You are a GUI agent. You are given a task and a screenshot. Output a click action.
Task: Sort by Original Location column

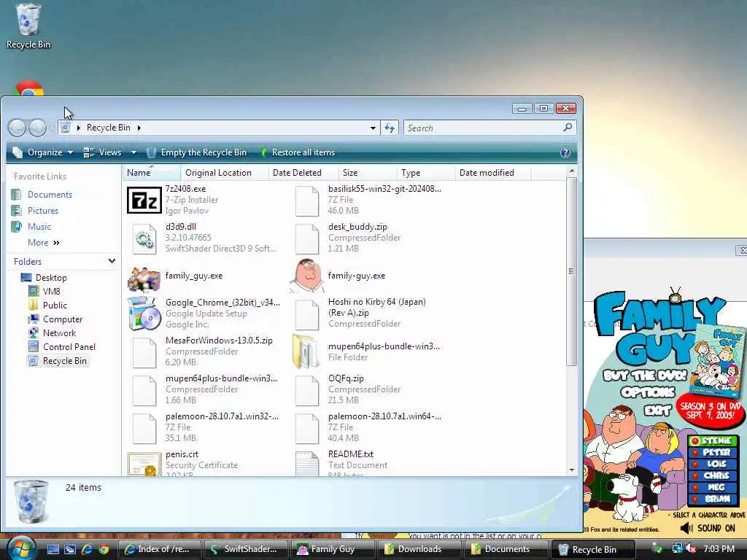click(224, 172)
